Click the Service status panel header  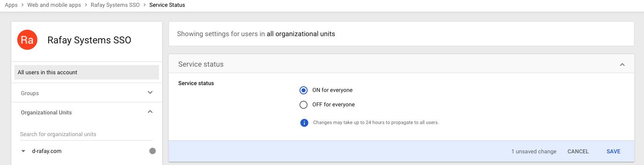pyautogui.click(x=401, y=64)
